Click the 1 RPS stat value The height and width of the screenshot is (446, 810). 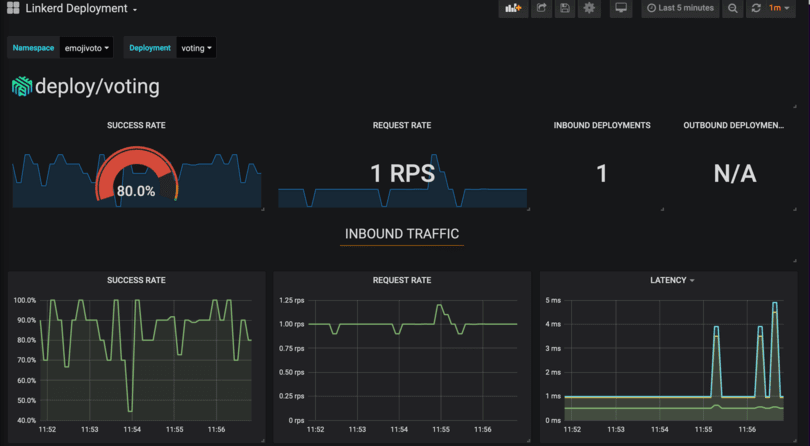pos(402,173)
